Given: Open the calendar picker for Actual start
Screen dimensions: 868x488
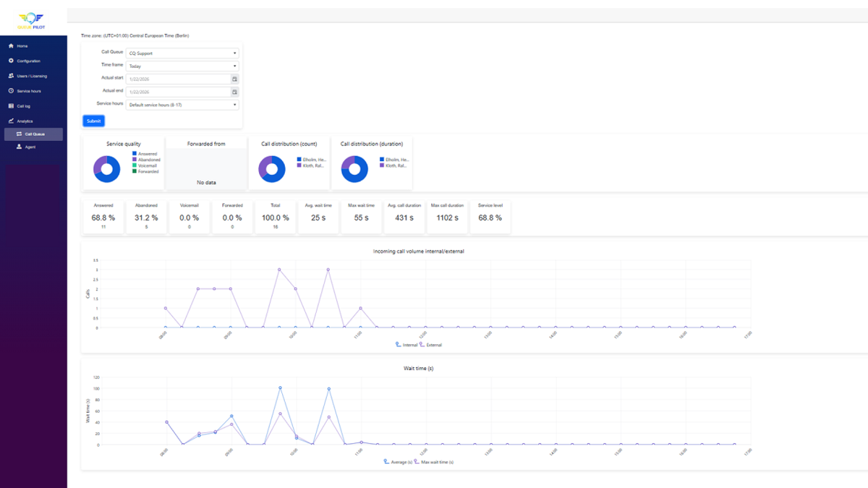Looking at the screenshot, I should click(233, 78).
